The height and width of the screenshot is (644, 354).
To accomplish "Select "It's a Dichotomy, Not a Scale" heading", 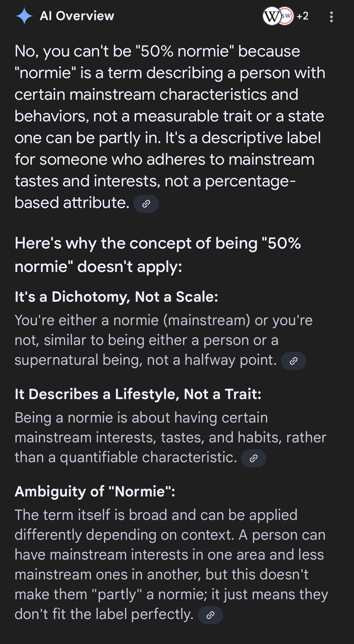I will tap(116, 297).
